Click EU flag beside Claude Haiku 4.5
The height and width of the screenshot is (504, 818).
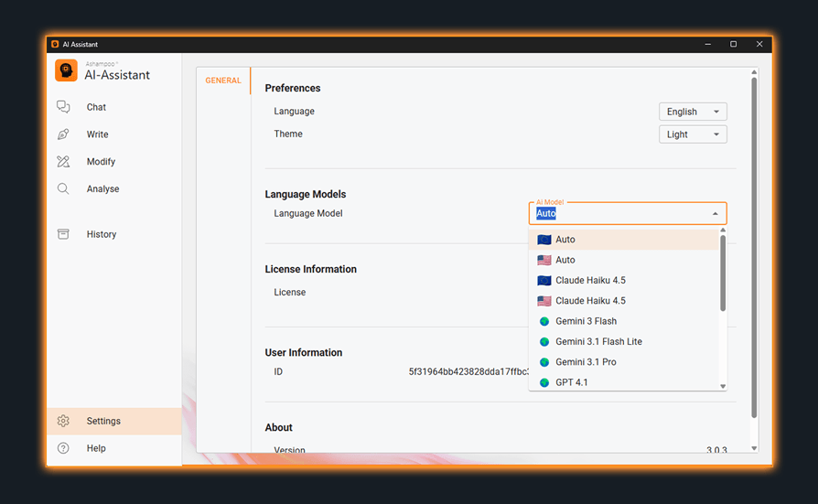click(544, 280)
